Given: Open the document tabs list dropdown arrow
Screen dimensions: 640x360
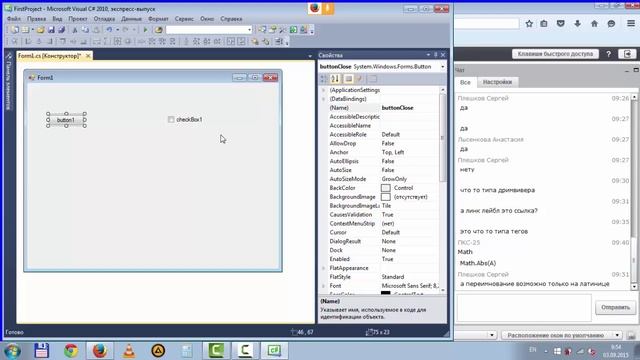Looking at the screenshot, I should (x=310, y=56).
